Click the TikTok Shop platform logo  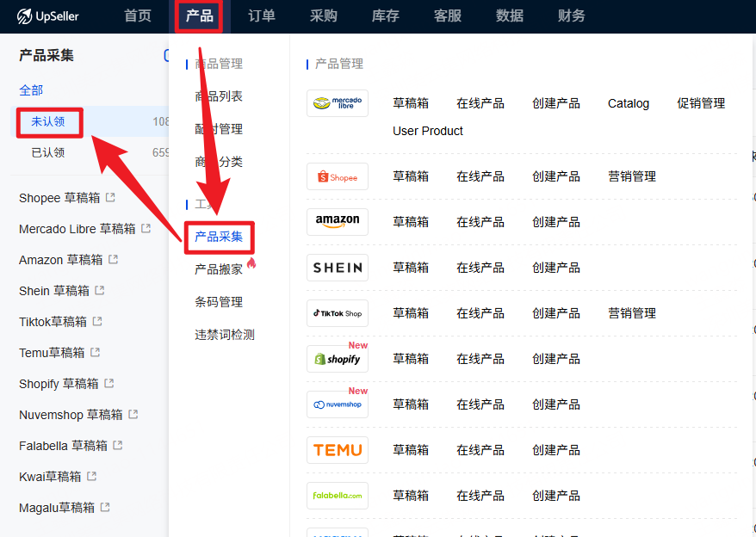(338, 313)
